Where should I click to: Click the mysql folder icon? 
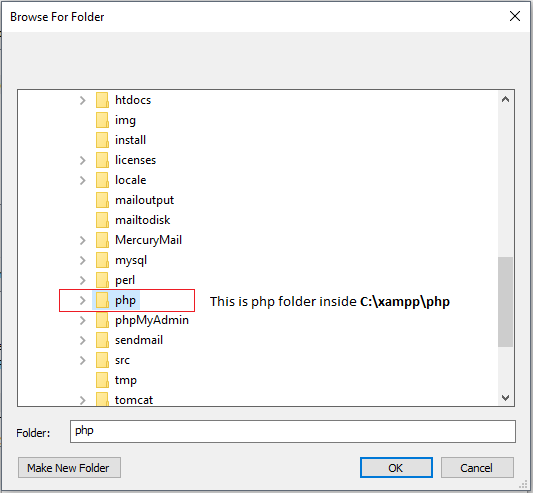coord(102,260)
